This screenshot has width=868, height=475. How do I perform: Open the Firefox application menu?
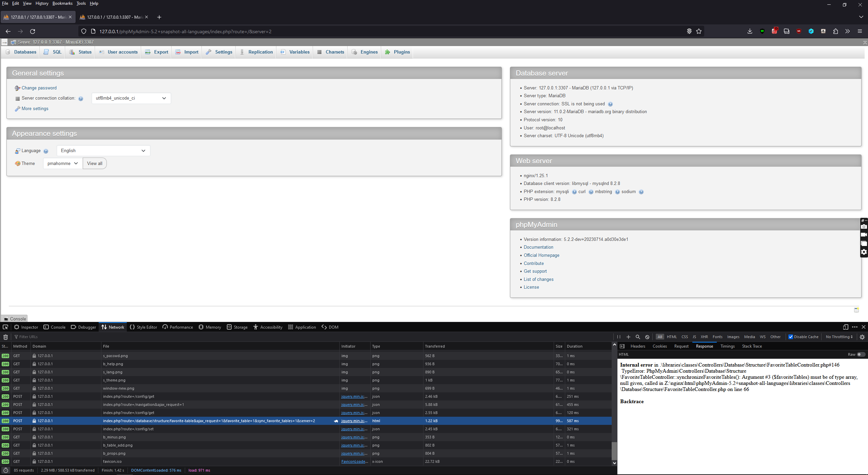click(860, 31)
